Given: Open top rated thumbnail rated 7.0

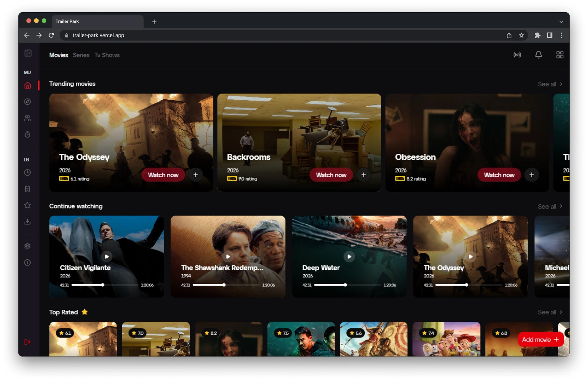Looking at the screenshot, I should click(156, 339).
